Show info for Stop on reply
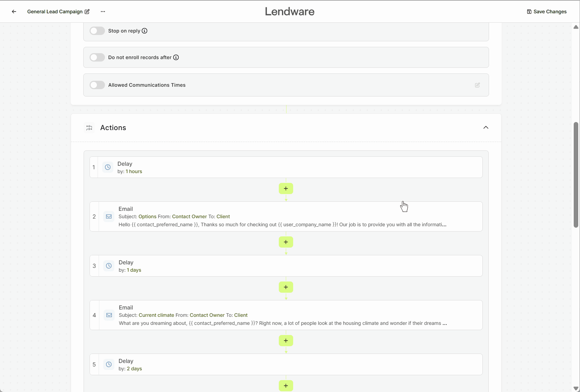Image resolution: width=580 pixels, height=392 pixels. (144, 31)
